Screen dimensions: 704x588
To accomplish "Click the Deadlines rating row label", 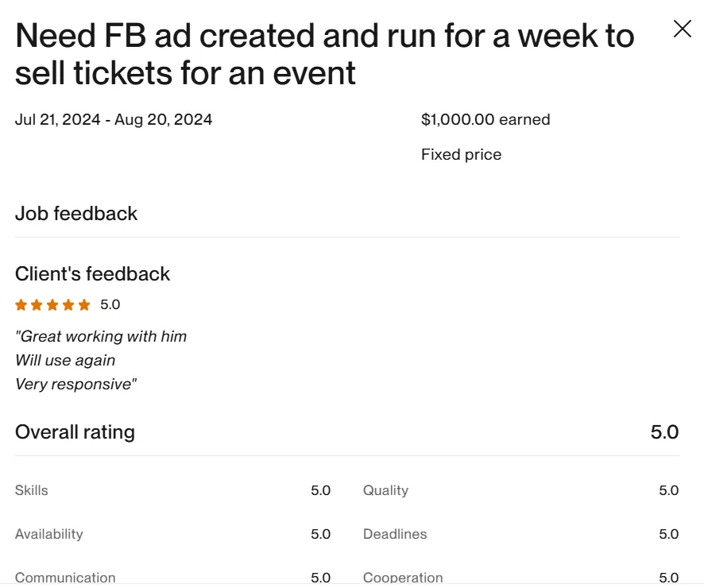I will pyautogui.click(x=395, y=534).
